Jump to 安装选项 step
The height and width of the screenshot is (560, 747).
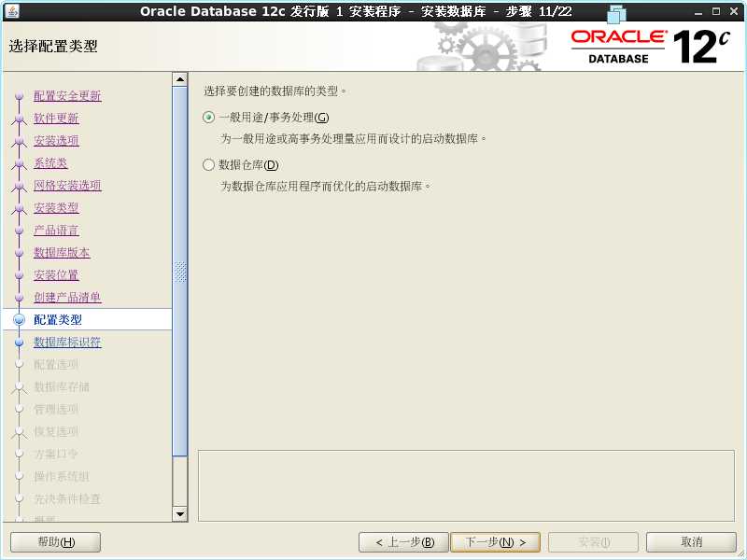coord(56,141)
